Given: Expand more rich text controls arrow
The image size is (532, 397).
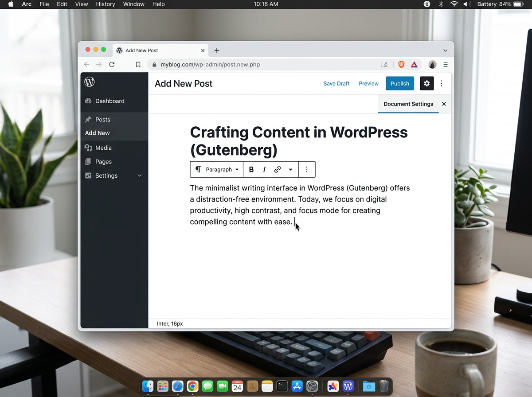Looking at the screenshot, I should pos(290,170).
